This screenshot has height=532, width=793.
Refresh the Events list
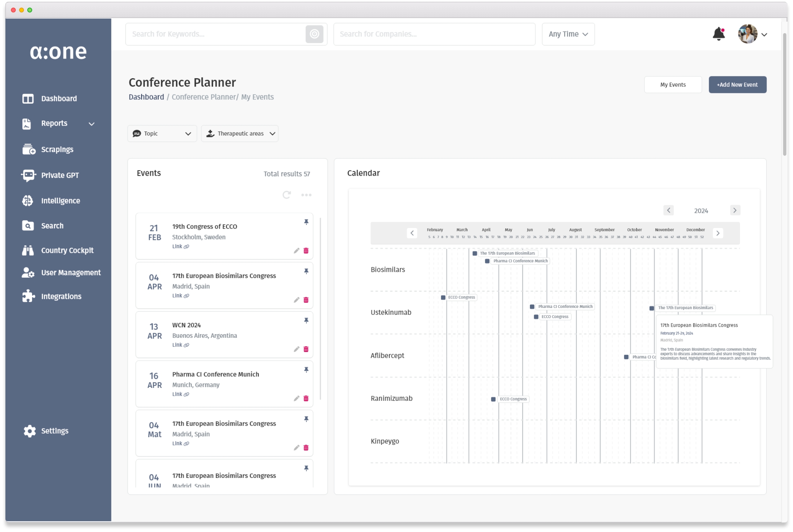(x=287, y=195)
